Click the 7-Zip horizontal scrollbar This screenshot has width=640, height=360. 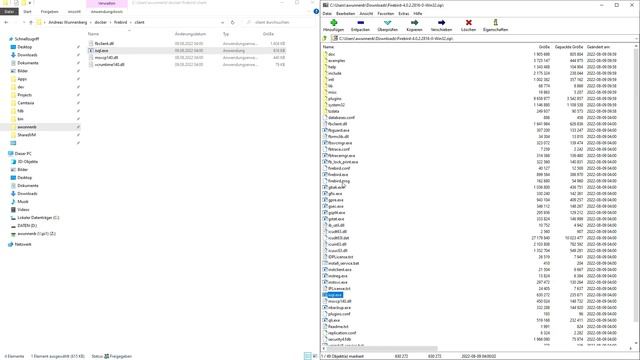tap(382, 349)
